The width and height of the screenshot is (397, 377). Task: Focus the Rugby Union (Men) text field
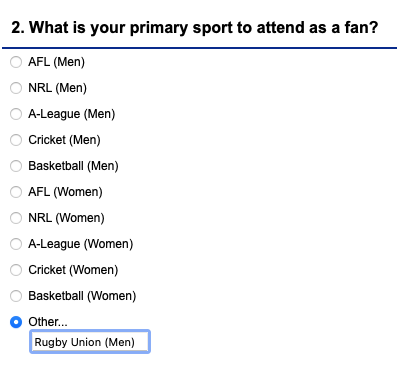(x=90, y=342)
